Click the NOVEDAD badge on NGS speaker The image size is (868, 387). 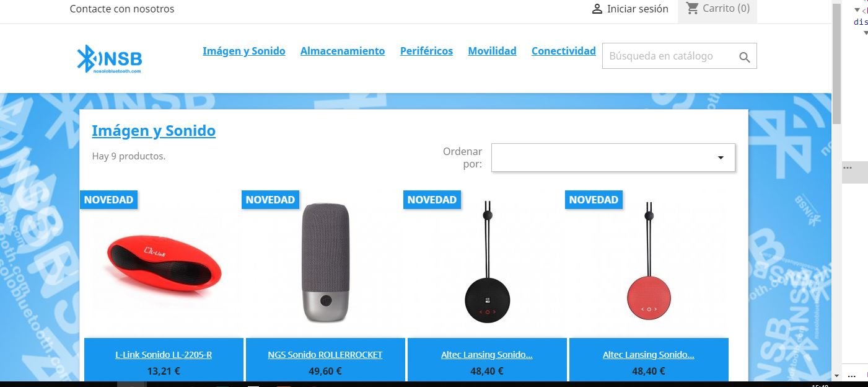point(270,200)
